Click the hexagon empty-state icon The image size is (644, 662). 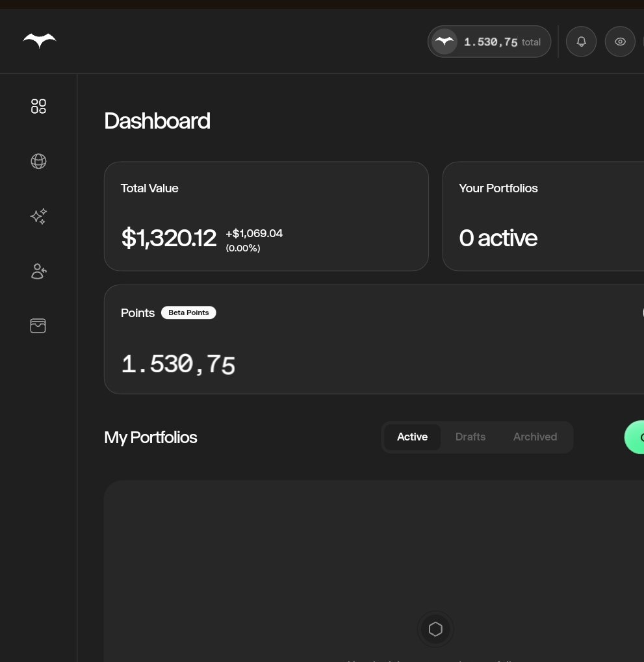(x=435, y=629)
